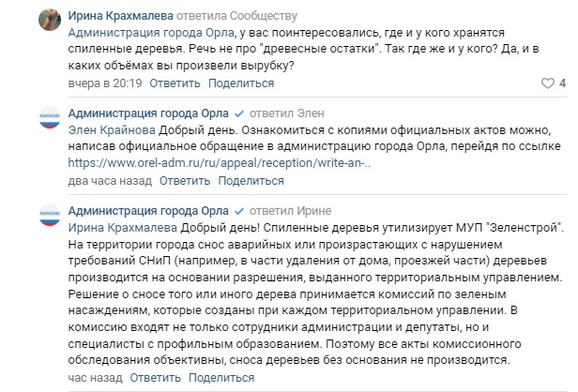Click the verified checkmark on the reply to Ирине

239,212
